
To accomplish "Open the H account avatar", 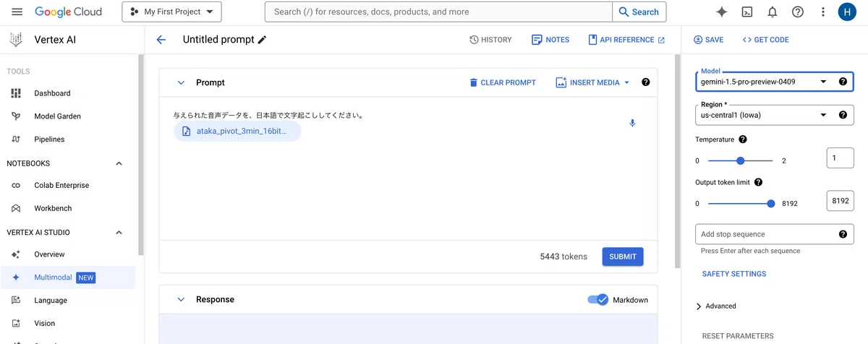I will tap(848, 12).
